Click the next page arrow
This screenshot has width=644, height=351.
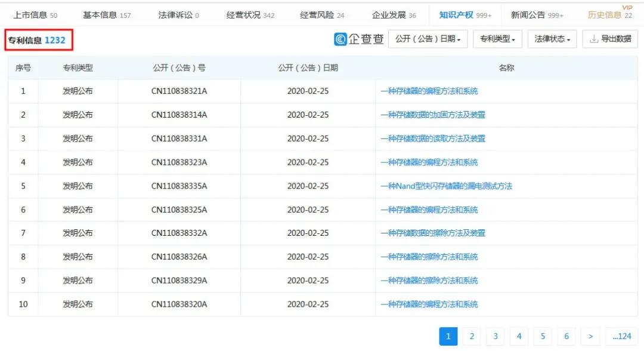coord(590,336)
